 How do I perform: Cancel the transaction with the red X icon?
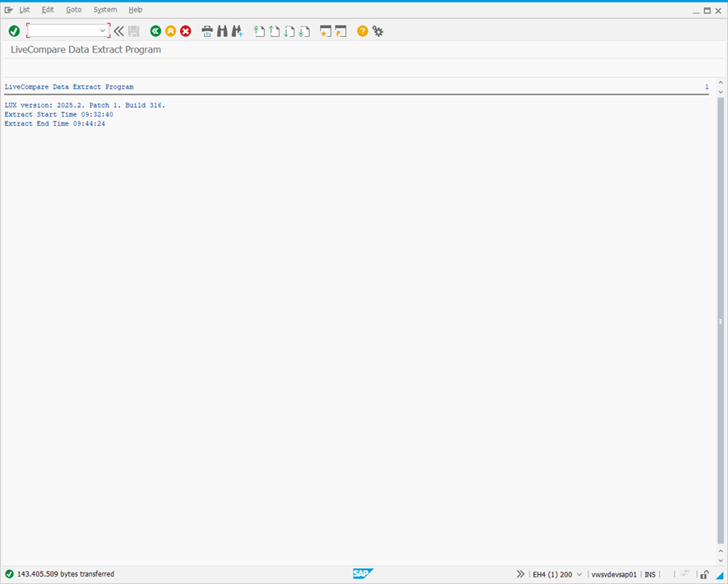[x=185, y=30]
